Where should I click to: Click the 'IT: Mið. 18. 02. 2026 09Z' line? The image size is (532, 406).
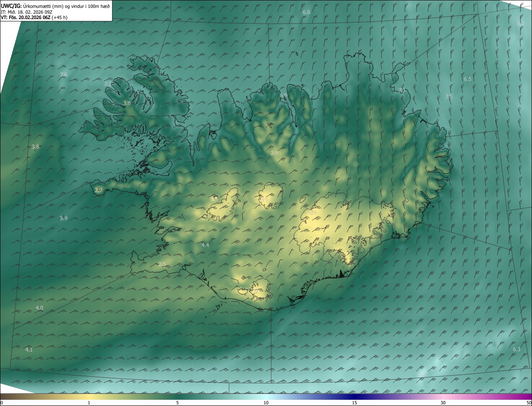[x=27, y=12]
